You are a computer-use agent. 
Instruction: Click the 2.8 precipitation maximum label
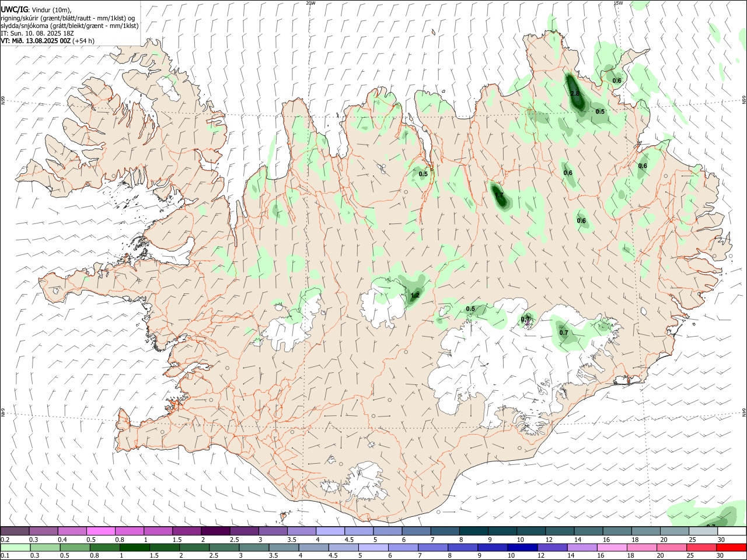(x=574, y=94)
